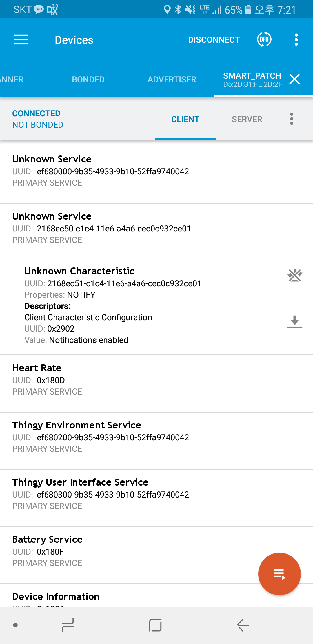The width and height of the screenshot is (313, 644).
Task: Select the CLIENT tab
Action: (x=185, y=119)
